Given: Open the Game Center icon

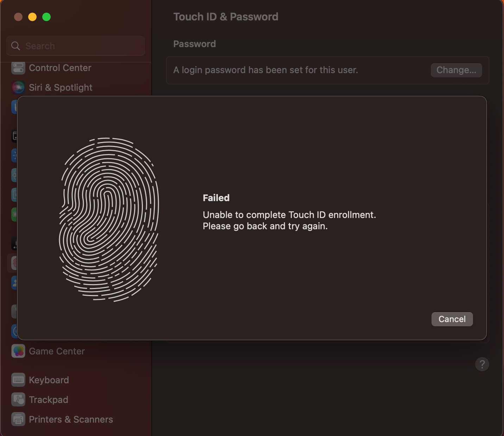Looking at the screenshot, I should pyautogui.click(x=18, y=351).
